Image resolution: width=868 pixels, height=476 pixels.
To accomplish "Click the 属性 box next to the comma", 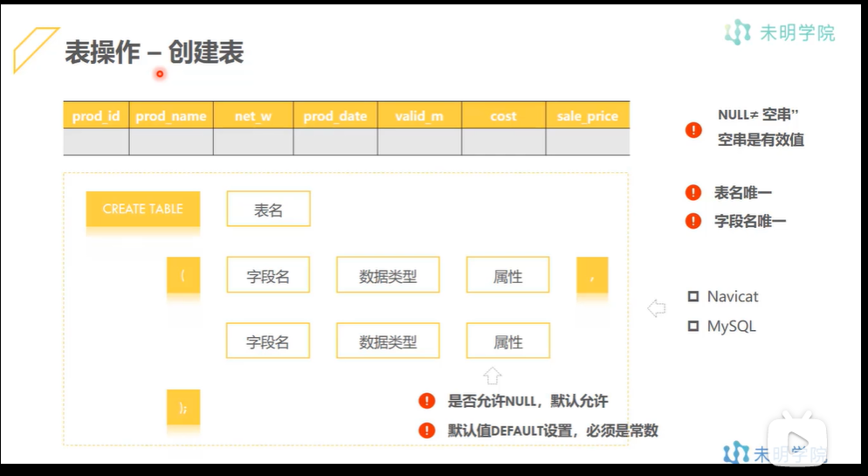I will (x=508, y=274).
